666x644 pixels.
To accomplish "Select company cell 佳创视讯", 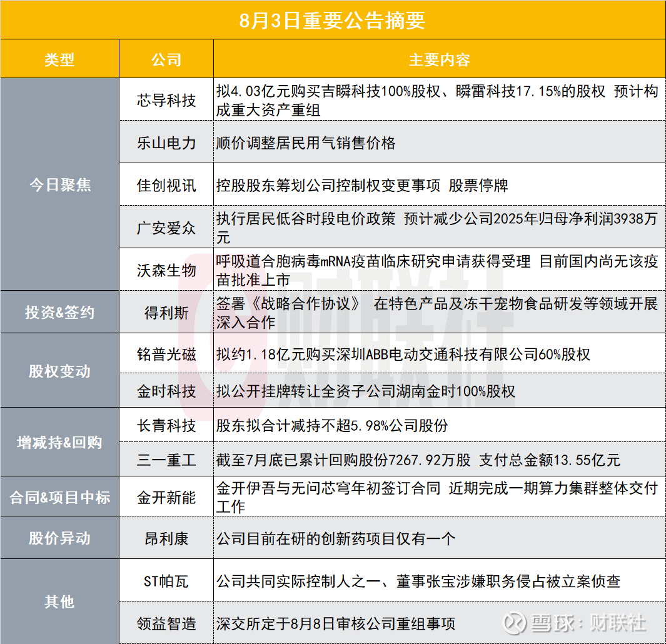I will (166, 185).
